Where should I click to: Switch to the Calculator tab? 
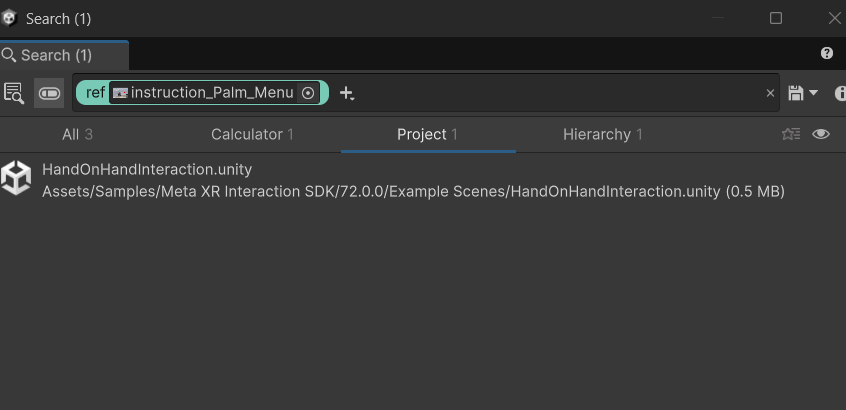252,134
